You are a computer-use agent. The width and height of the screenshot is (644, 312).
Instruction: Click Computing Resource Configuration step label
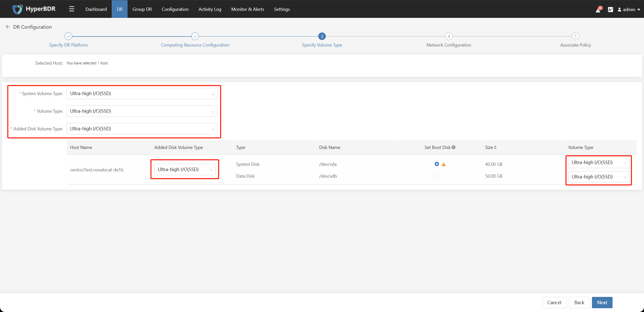[195, 45]
